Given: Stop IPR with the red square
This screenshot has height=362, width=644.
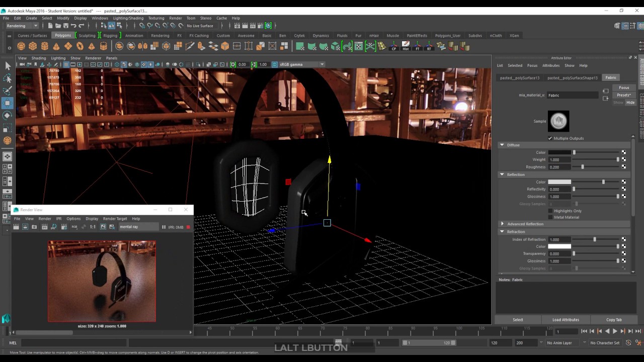Looking at the screenshot, I should coord(188,227).
